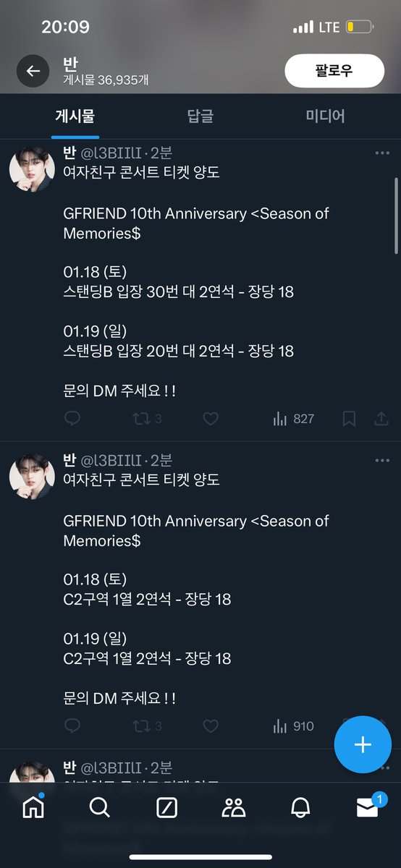Go back using the arrow button
Screen dimensions: 401x868
click(33, 71)
